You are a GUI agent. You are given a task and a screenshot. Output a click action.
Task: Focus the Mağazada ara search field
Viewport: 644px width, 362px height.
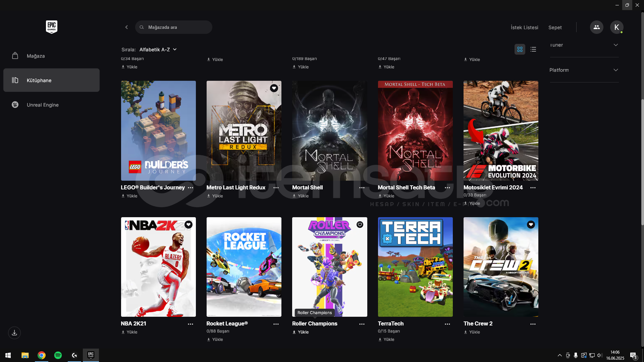[x=174, y=27]
